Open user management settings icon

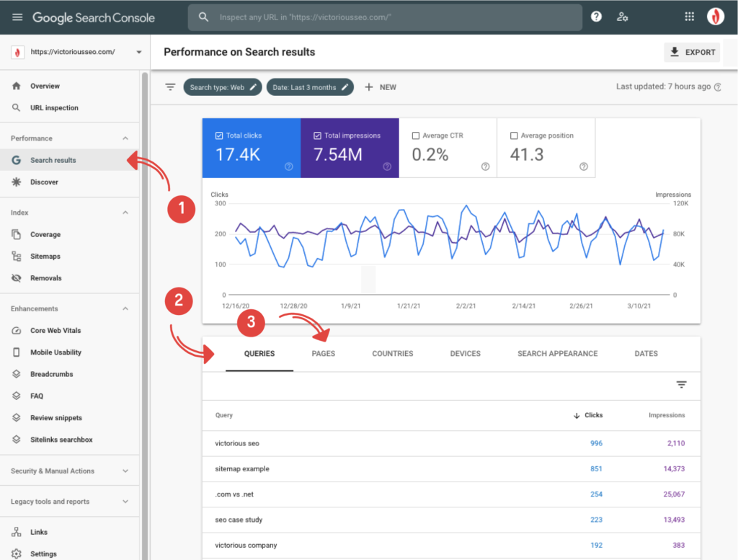[x=623, y=17]
